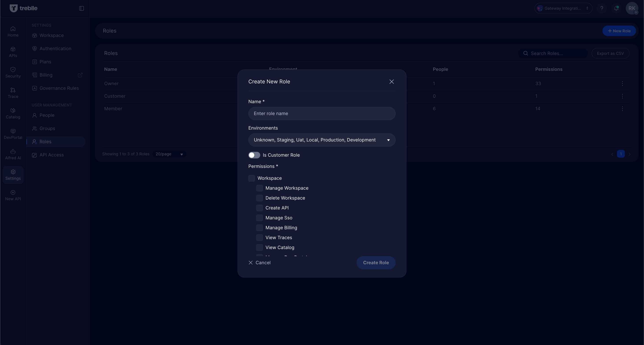This screenshot has height=345, width=644.
Task: Focus the Enter role name field
Action: coord(322,114)
